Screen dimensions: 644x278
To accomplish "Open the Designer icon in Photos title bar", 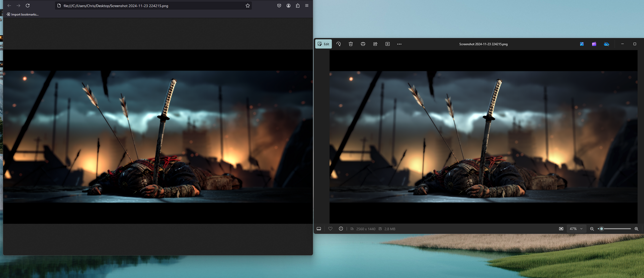I will coord(582,44).
